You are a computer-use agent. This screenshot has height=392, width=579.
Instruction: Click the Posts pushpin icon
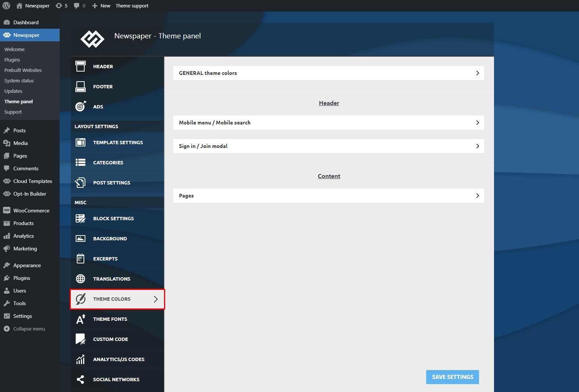click(7, 130)
